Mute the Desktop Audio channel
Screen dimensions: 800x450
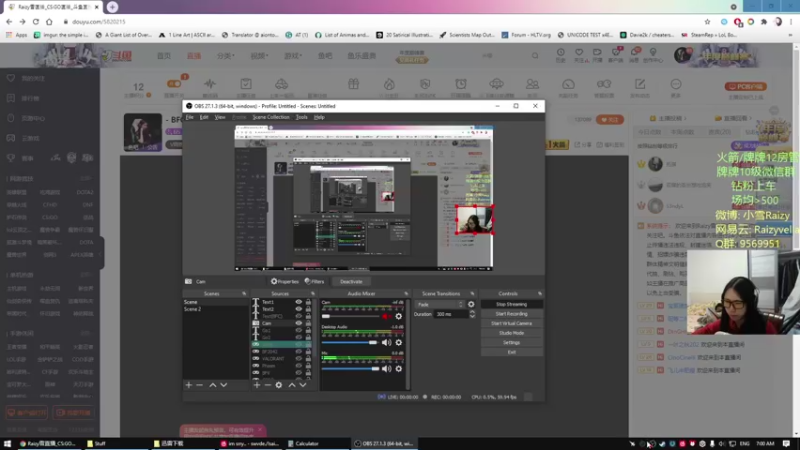coord(387,342)
